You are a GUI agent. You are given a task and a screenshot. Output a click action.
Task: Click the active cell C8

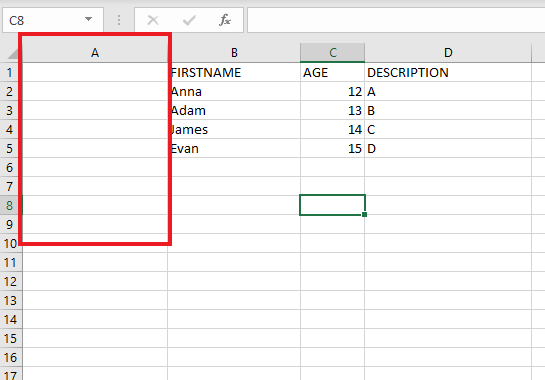click(x=332, y=205)
